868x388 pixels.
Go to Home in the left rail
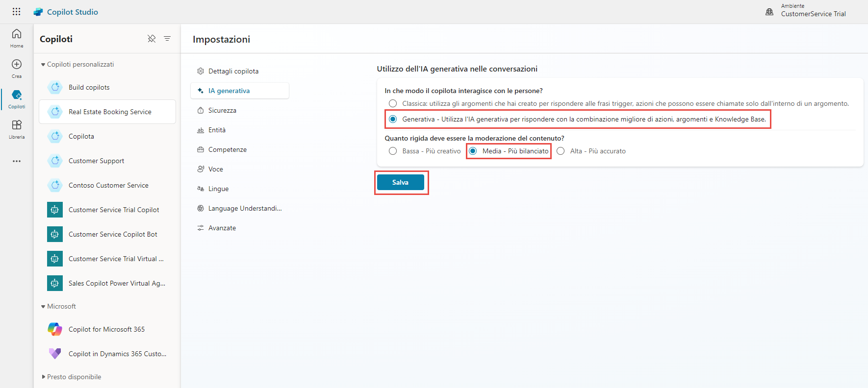point(17,38)
